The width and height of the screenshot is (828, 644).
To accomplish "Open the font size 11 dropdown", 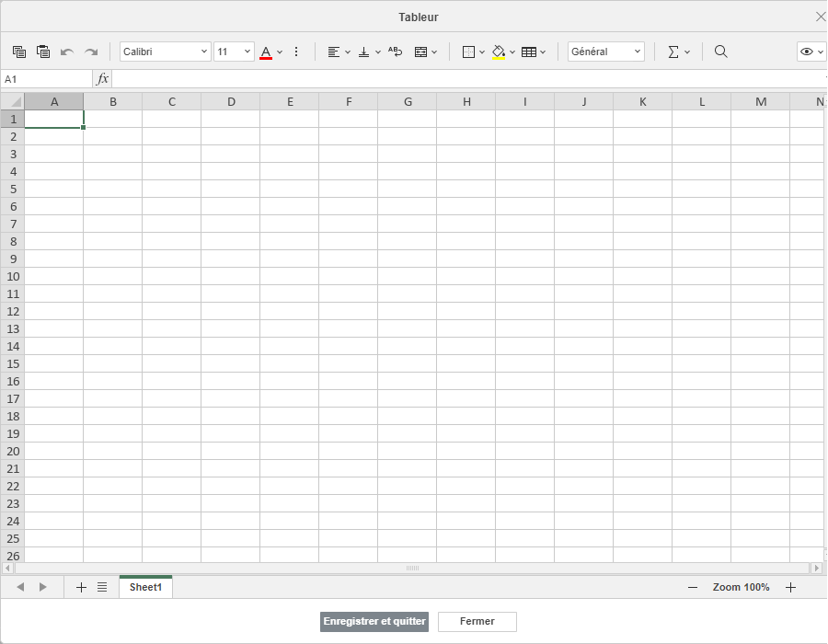I will [234, 52].
